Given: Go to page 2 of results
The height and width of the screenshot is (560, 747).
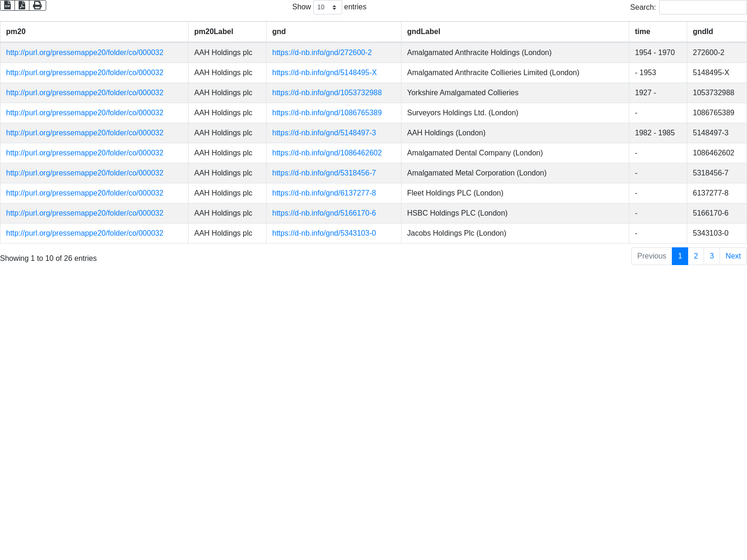Looking at the screenshot, I should [x=696, y=256].
